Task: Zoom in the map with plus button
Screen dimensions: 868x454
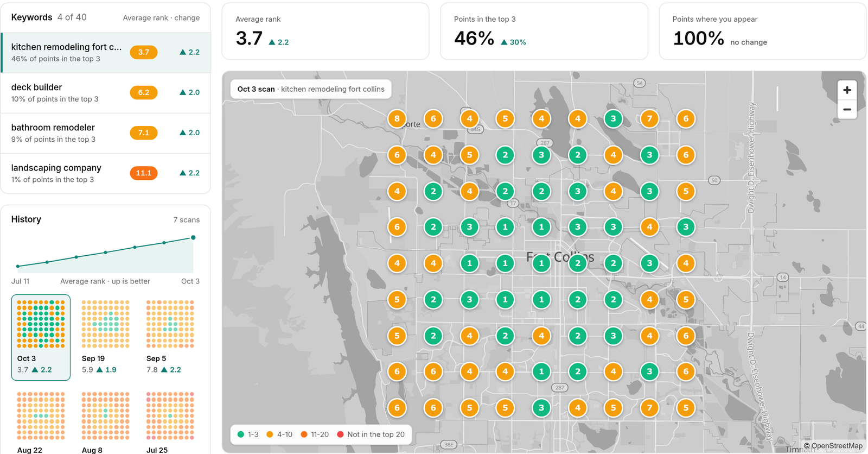Action: pyautogui.click(x=847, y=90)
